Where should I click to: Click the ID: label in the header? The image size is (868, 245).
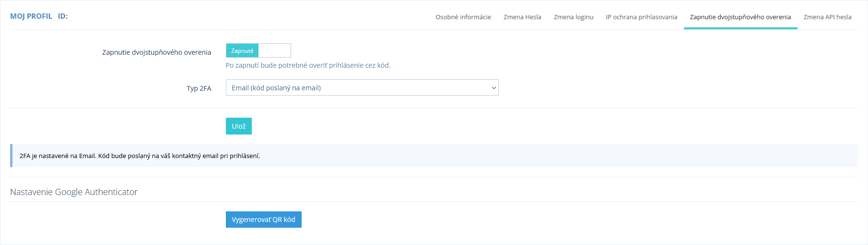(x=63, y=16)
